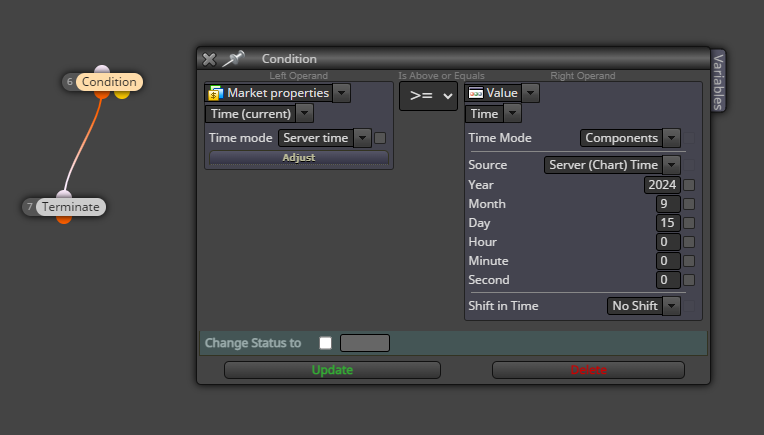Click the orange output connector under Condition node

[102, 94]
